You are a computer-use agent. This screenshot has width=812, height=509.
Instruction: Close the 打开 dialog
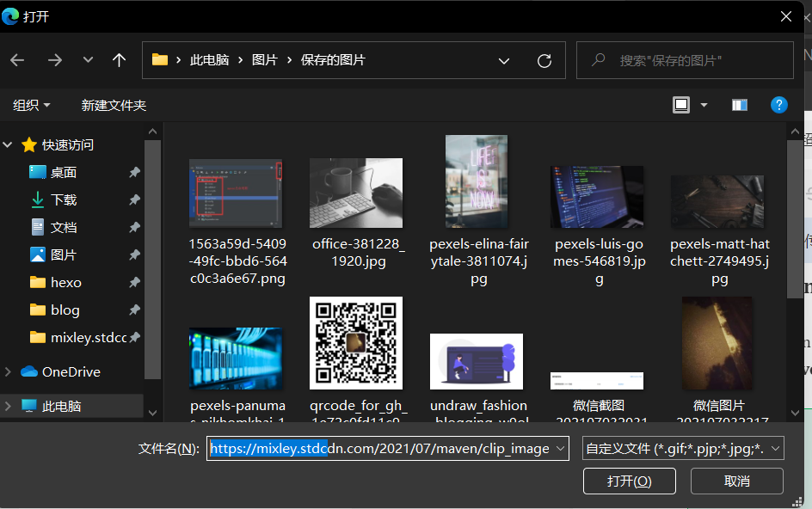point(786,16)
